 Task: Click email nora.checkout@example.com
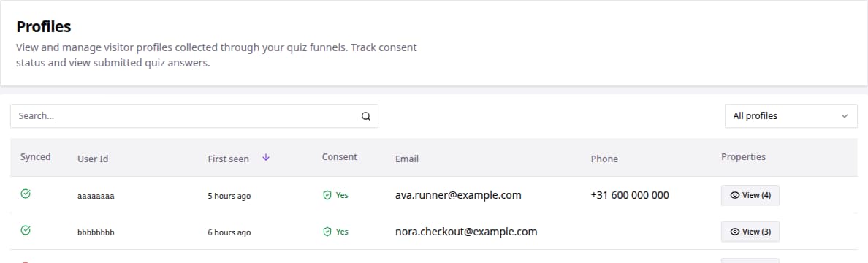click(466, 232)
